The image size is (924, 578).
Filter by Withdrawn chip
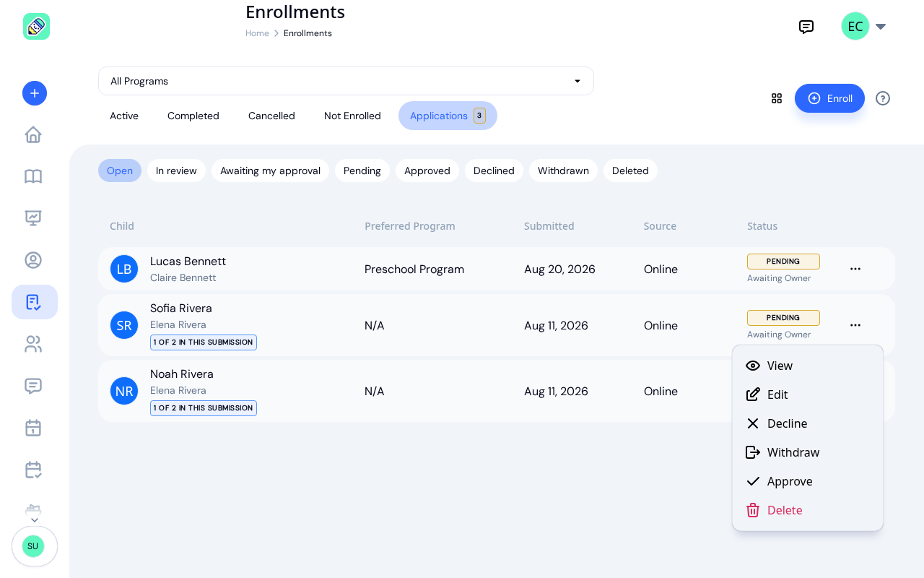click(x=563, y=171)
